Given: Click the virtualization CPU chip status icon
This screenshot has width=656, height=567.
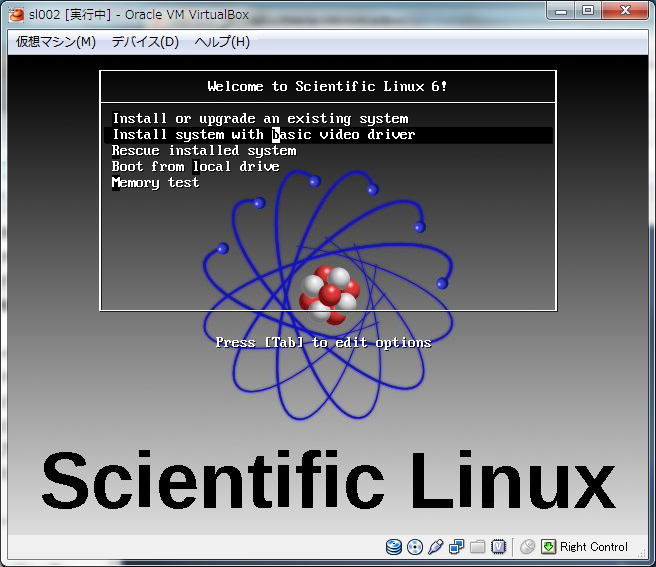Looking at the screenshot, I should tap(498, 546).
